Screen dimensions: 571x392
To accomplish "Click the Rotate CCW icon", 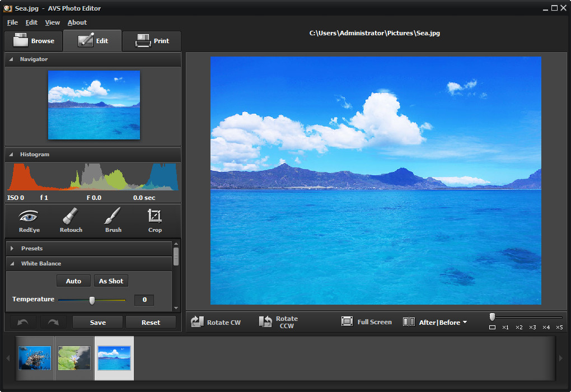I will (265, 321).
